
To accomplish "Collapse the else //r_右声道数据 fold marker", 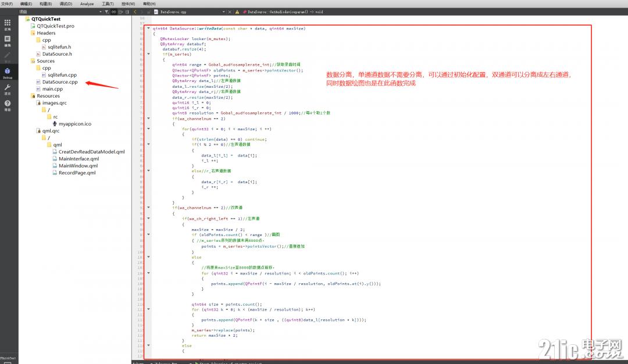I will (149, 171).
